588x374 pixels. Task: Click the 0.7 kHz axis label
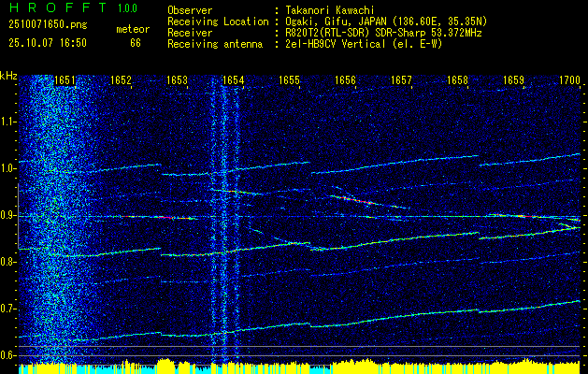coord(8,309)
